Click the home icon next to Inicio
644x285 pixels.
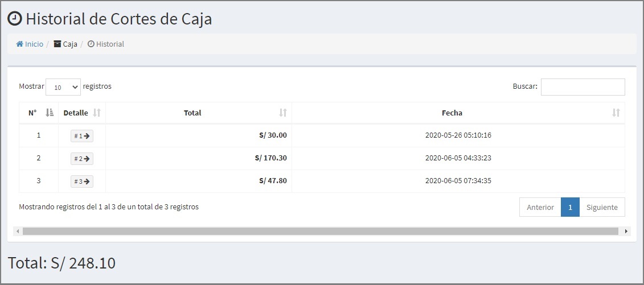(x=20, y=44)
